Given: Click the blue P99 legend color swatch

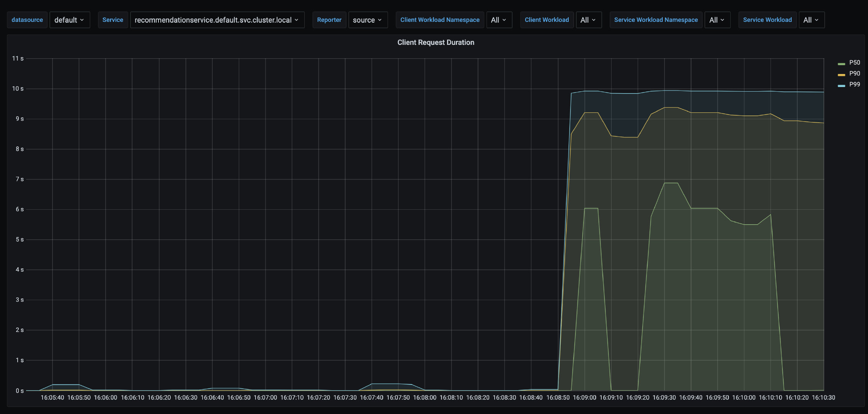Looking at the screenshot, I should click(842, 85).
